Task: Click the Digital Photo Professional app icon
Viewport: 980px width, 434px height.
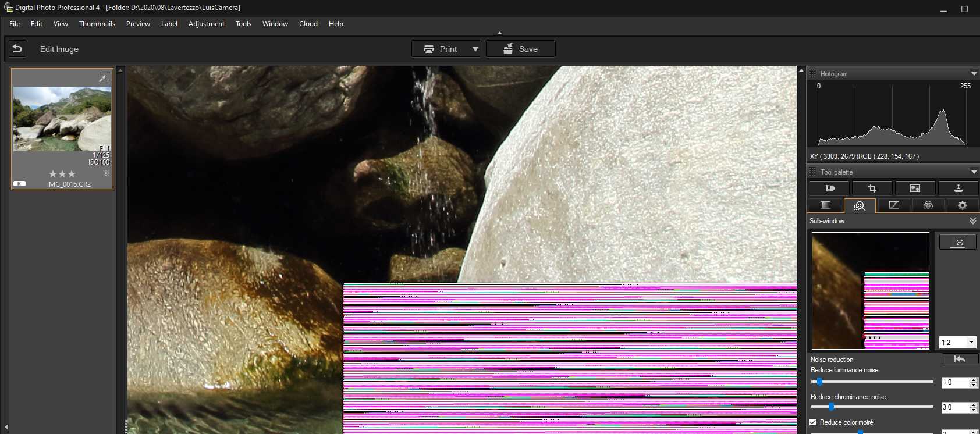Action: point(9,8)
